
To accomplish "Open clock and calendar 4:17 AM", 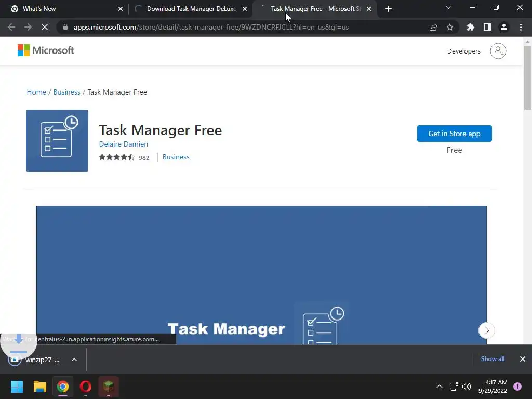I will [493, 387].
